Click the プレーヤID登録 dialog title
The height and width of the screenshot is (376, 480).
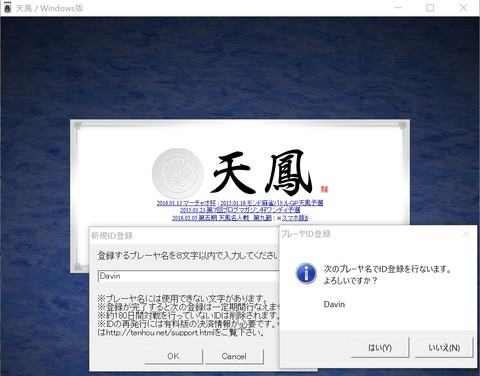(x=306, y=234)
